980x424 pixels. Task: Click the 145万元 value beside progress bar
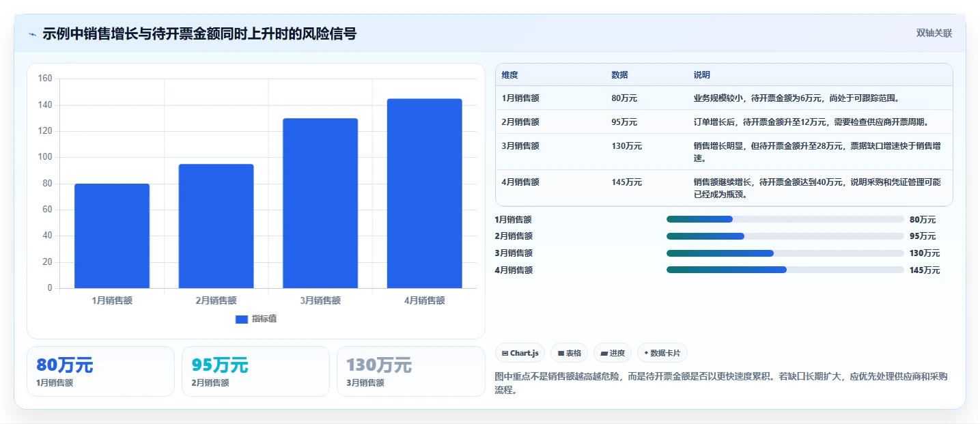(925, 270)
